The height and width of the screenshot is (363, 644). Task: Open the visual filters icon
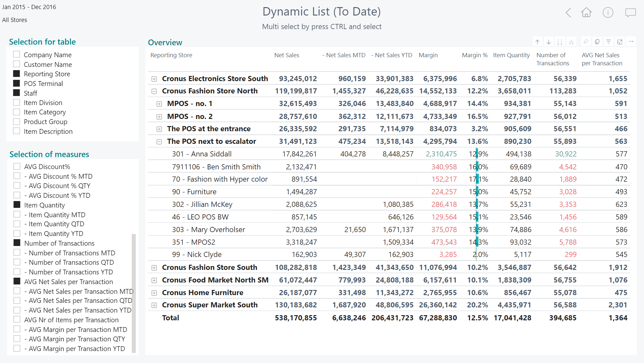(x=608, y=42)
